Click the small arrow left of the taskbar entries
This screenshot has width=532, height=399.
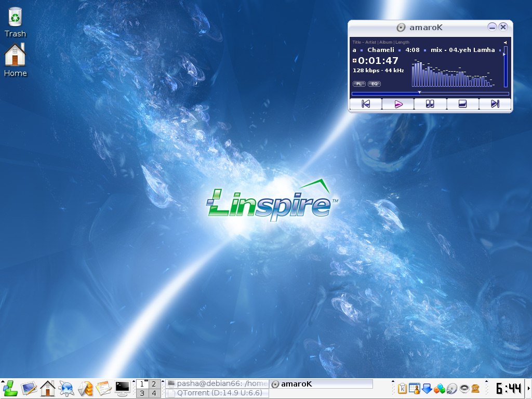coord(163,382)
